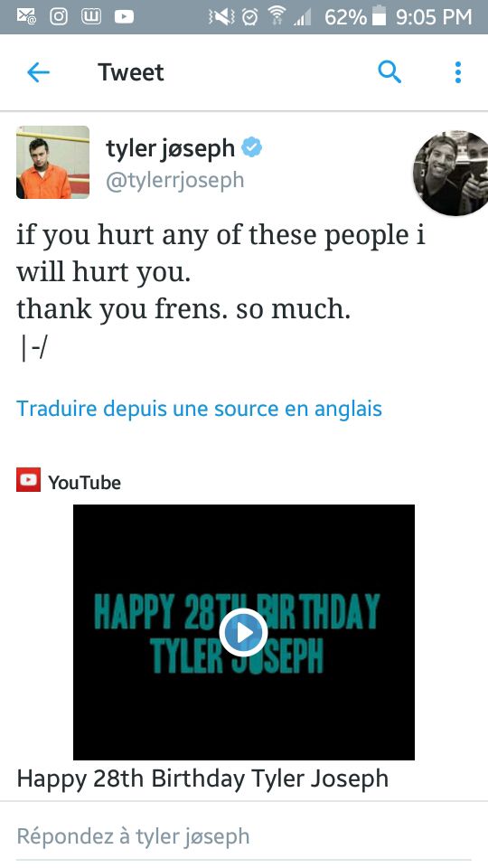Screen dimensions: 488x868
Task: Play the Happy 28th Birthday video
Action: 243,632
